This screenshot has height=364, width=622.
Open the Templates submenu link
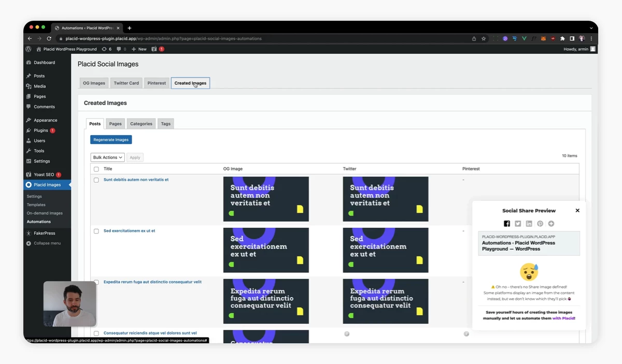click(x=36, y=205)
